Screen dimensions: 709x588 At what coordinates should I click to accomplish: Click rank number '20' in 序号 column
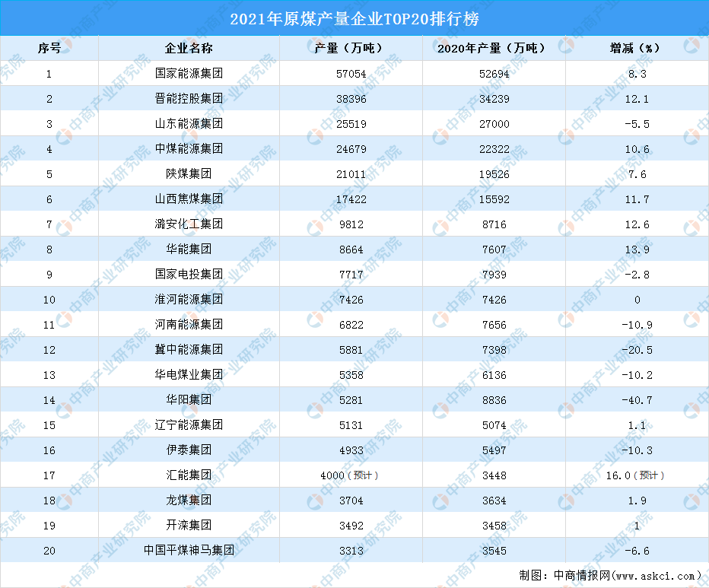coord(49,551)
